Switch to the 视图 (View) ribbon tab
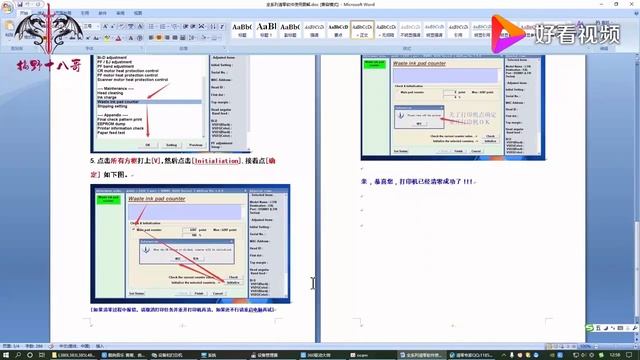Screen dimensions: 640x360 pos(138,13)
